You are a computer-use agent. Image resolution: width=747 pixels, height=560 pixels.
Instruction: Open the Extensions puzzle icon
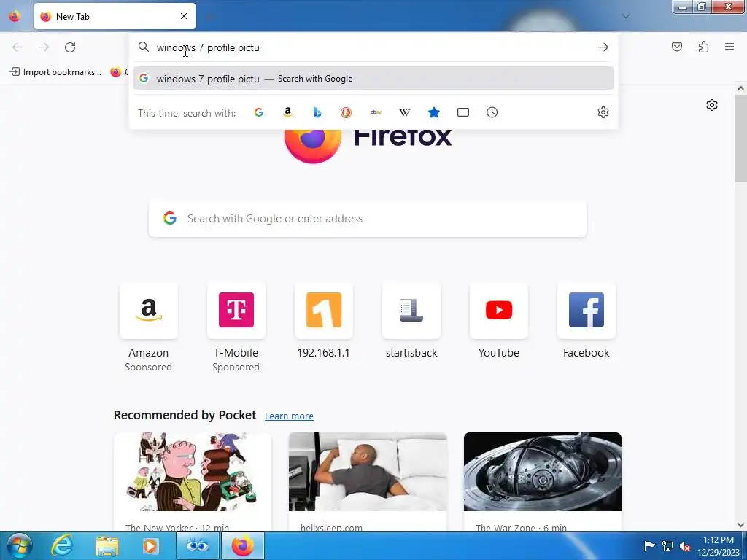[x=703, y=47]
